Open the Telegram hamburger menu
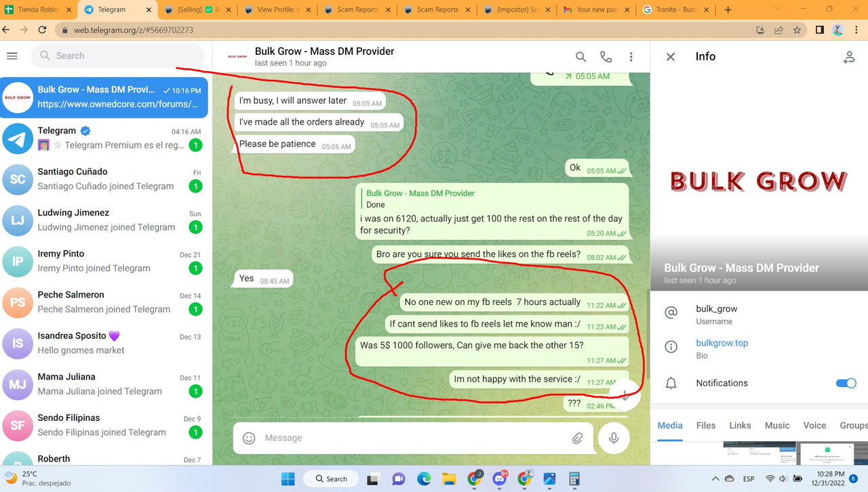868x492 pixels. pos(12,56)
